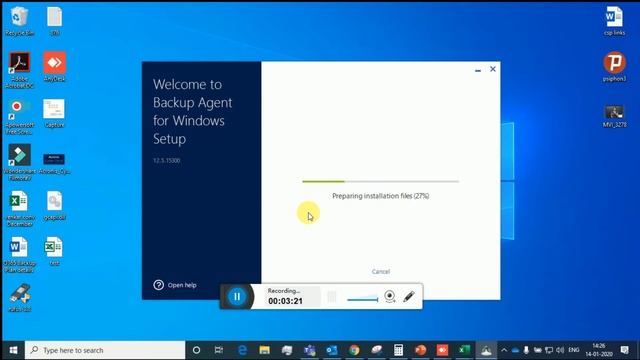Select the gear settings file icon on desktop
Screen dimensions: 640x360
pos(54,206)
